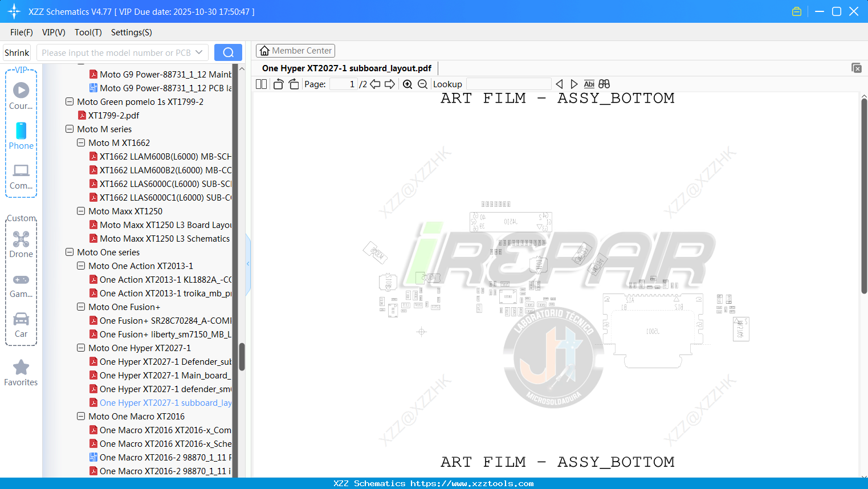Rotate the PDF page clockwise

point(293,84)
